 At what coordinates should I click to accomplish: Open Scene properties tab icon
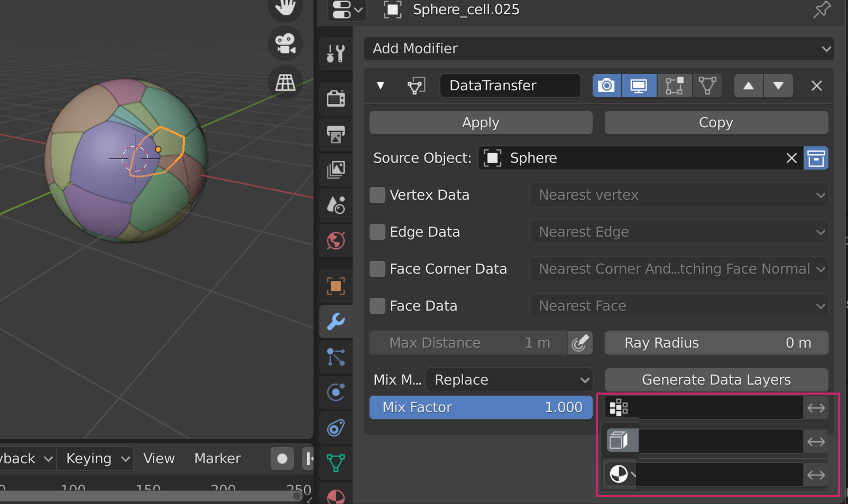(x=336, y=205)
